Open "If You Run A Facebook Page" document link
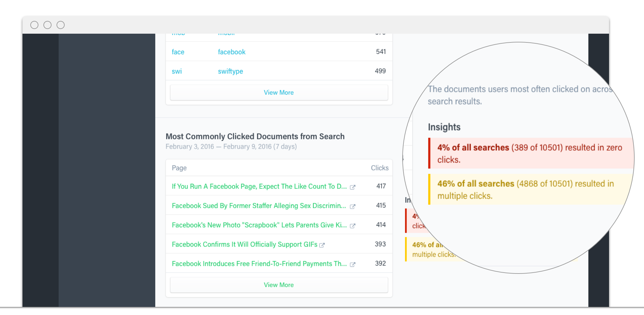Viewport: 644px width, 315px height. pyautogui.click(x=259, y=187)
